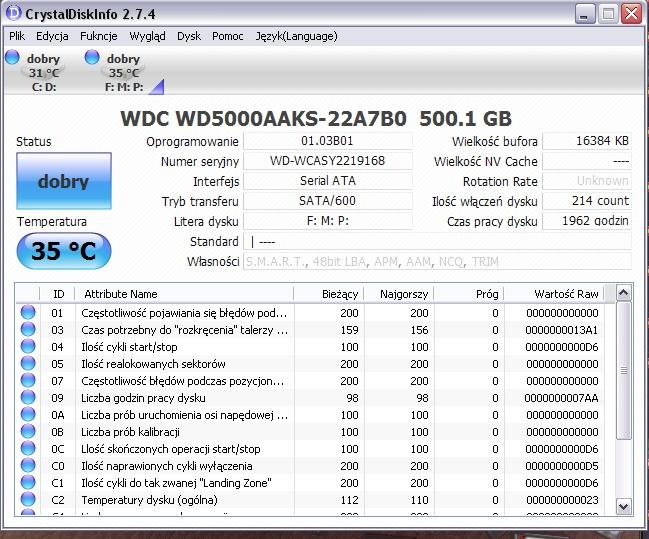
Task: Open the Pomoc menu
Action: point(228,36)
